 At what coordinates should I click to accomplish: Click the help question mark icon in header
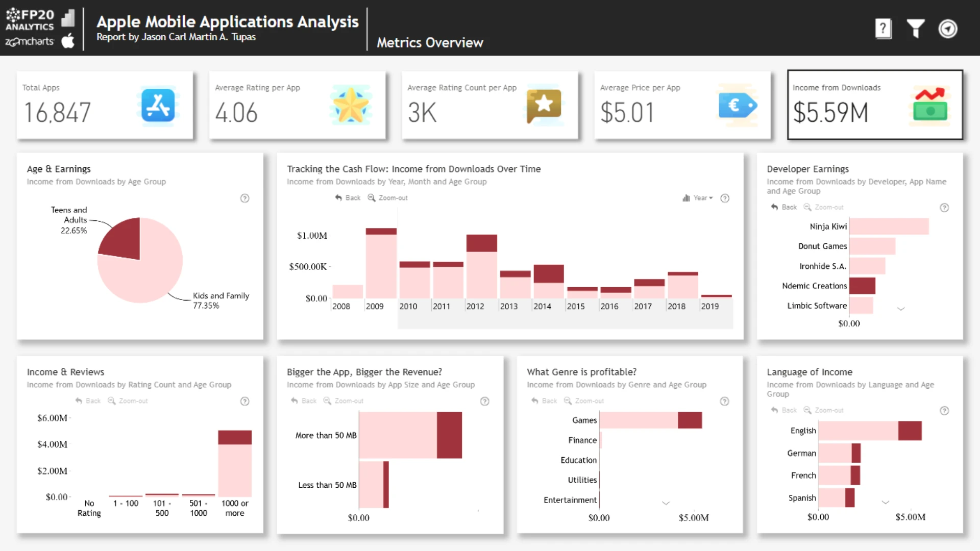(x=883, y=29)
